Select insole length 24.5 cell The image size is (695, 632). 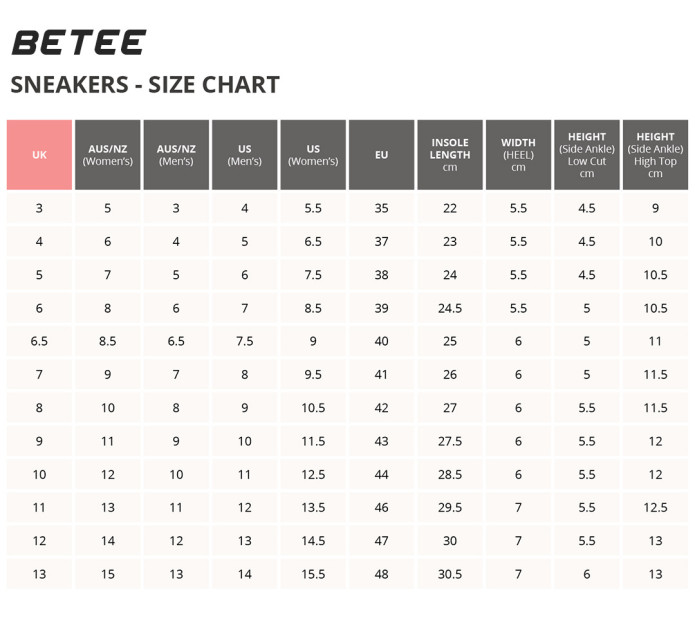[450, 308]
